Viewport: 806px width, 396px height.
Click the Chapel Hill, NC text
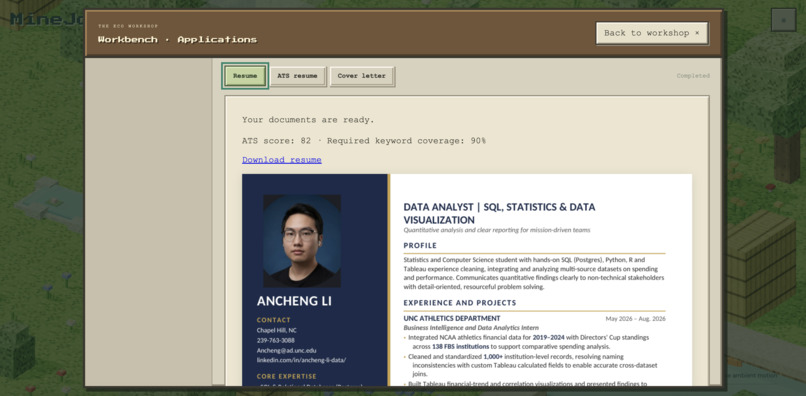[x=277, y=330]
